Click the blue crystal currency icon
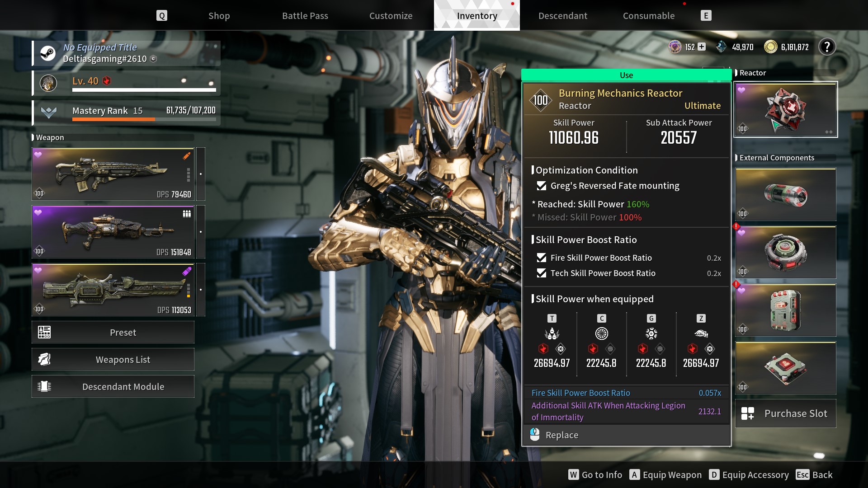The height and width of the screenshot is (488, 868). click(x=722, y=47)
